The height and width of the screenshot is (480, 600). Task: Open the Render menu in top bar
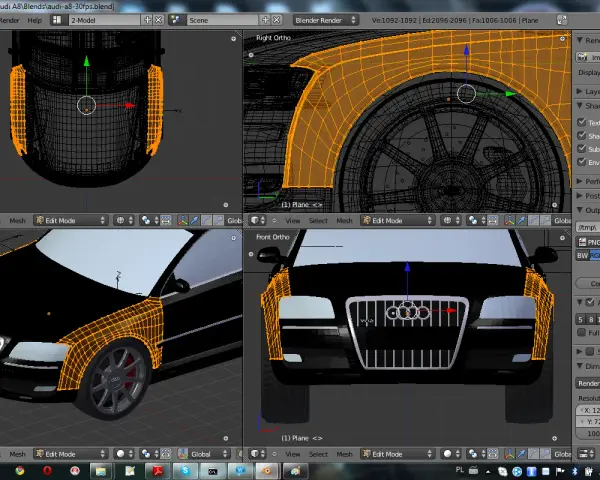10,20
